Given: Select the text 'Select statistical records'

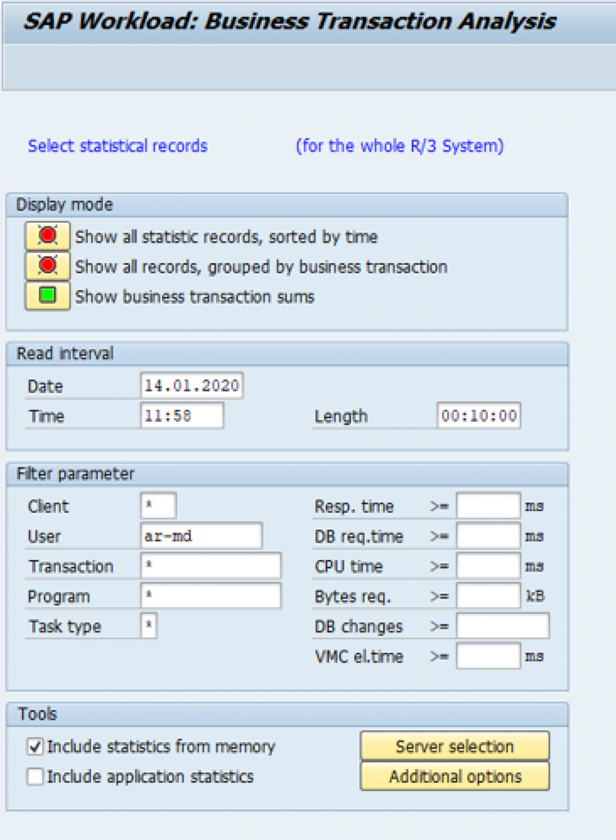Looking at the screenshot, I should point(118,146).
